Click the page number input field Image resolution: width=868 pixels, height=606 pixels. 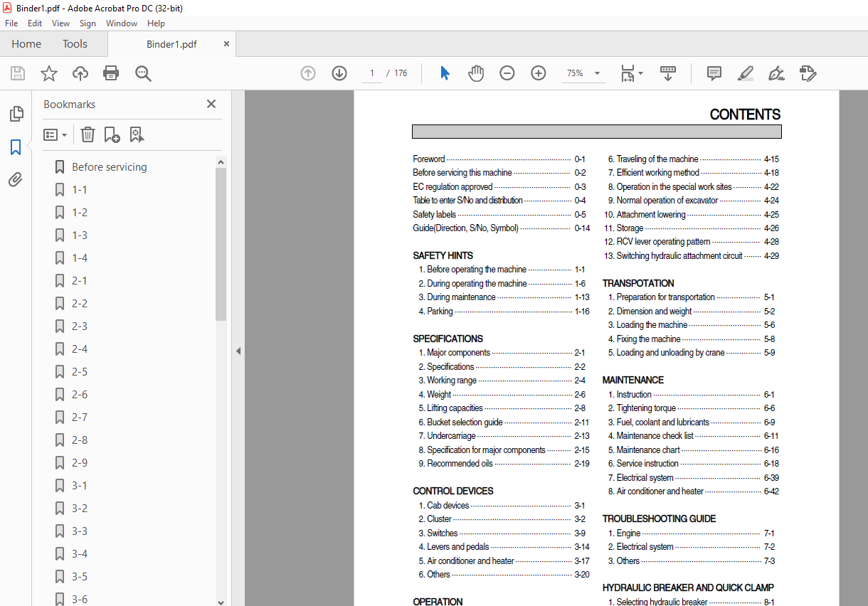372,73
